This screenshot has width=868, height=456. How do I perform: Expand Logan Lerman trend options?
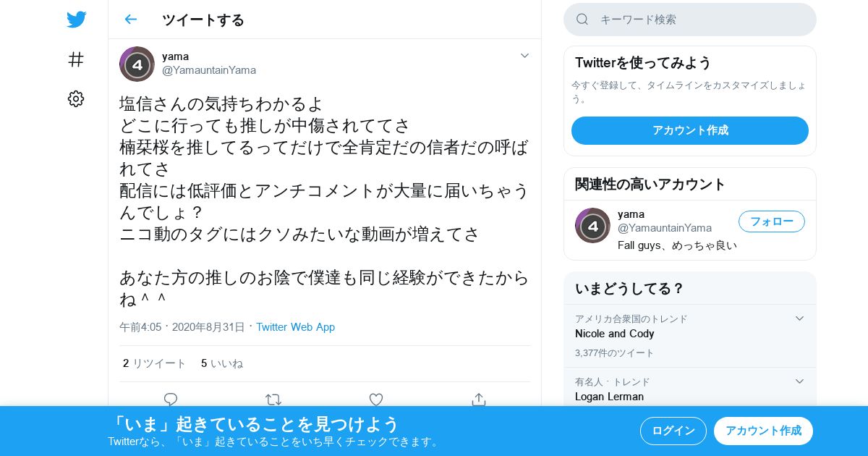click(799, 381)
